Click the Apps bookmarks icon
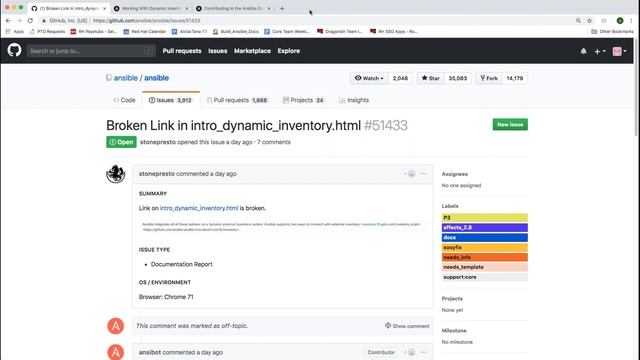This screenshot has width=640, height=360. 15,31
